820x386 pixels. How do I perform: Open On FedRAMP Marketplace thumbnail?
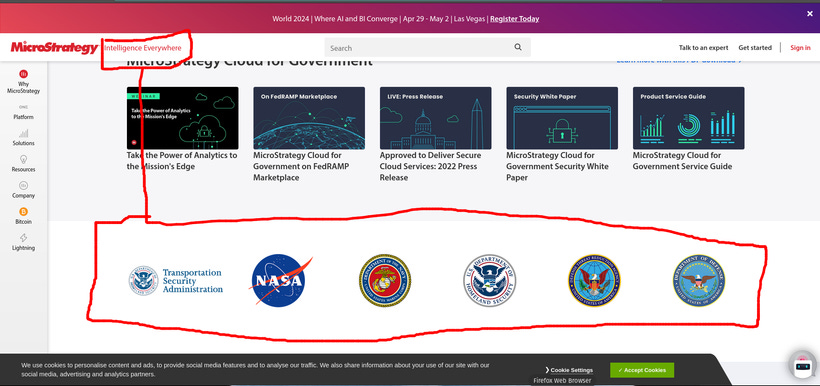(x=309, y=118)
